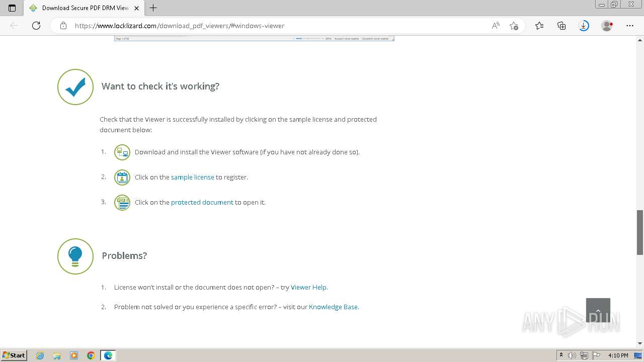
Task: Click the checkmark icon beside 'Want to check'
Action: pyautogui.click(x=75, y=87)
